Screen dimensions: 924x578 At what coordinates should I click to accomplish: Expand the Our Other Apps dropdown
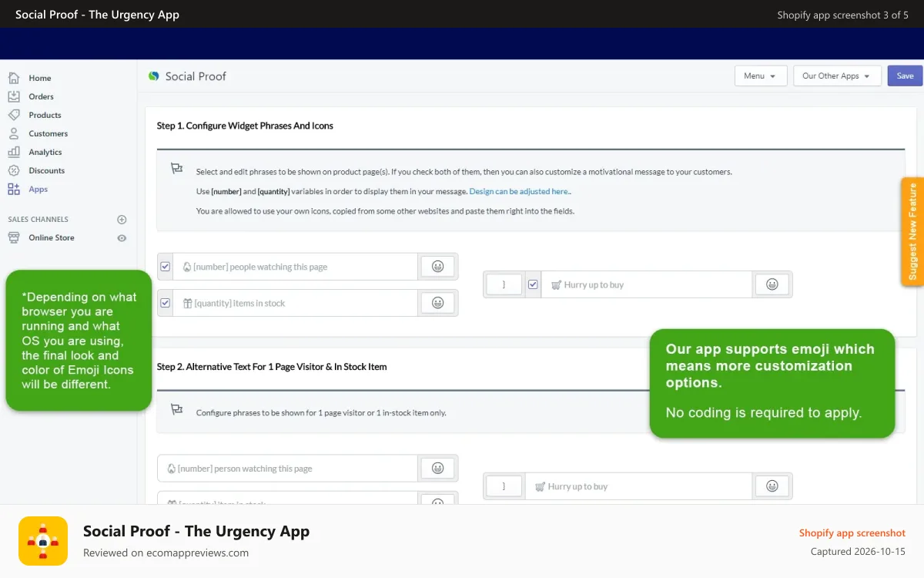[837, 76]
